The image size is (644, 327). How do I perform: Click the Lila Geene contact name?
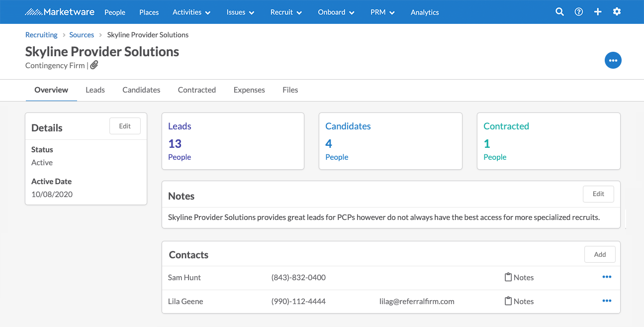(x=185, y=301)
